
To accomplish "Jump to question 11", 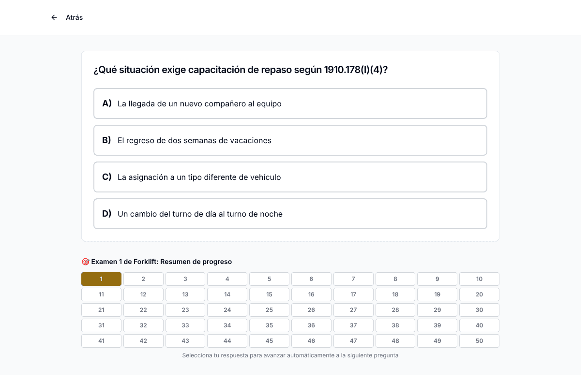I will coord(101,294).
